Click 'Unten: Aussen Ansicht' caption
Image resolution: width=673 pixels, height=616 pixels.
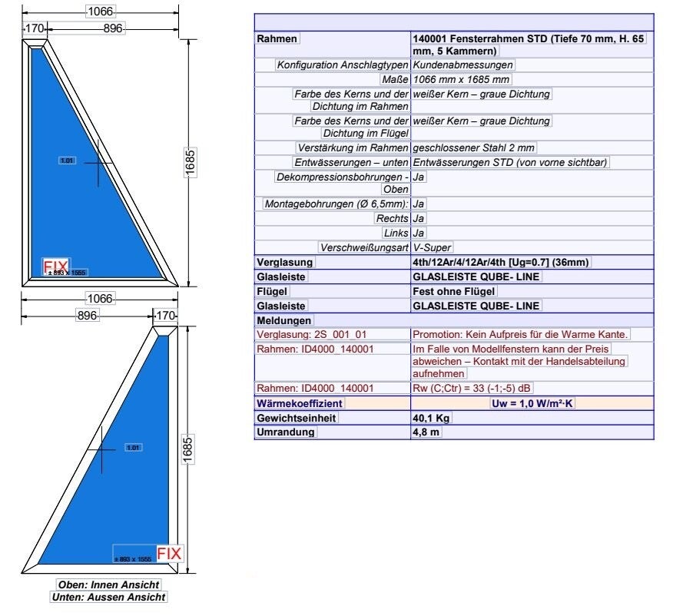(x=108, y=597)
